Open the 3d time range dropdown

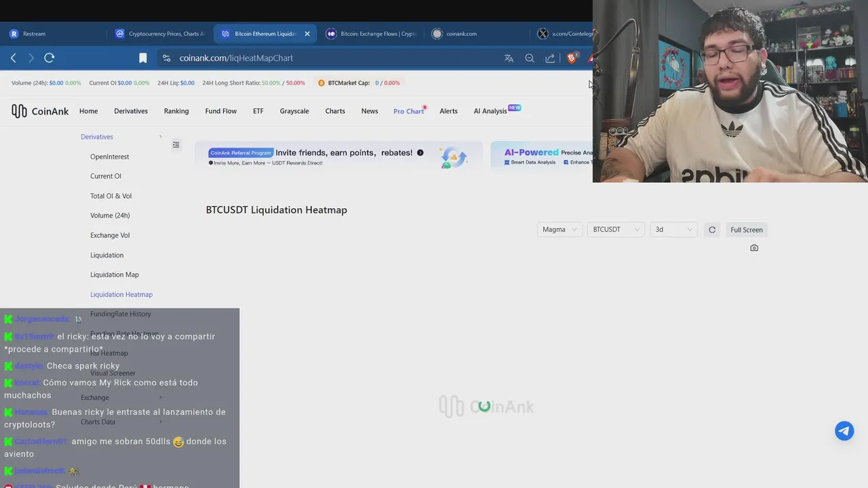pyautogui.click(x=673, y=230)
